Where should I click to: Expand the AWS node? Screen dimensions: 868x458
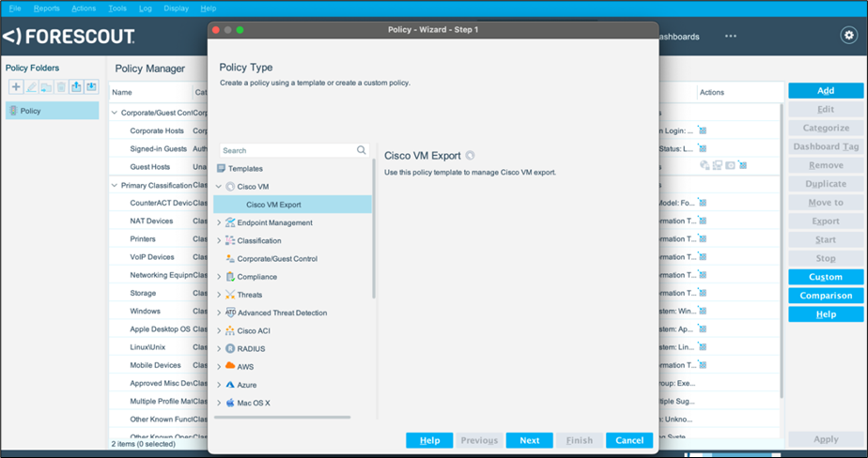click(219, 367)
